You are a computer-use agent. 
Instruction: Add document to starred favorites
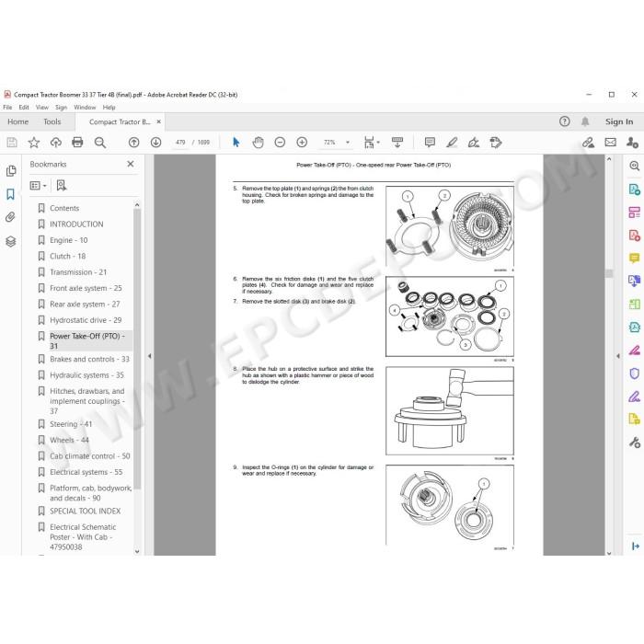pyautogui.click(x=34, y=143)
